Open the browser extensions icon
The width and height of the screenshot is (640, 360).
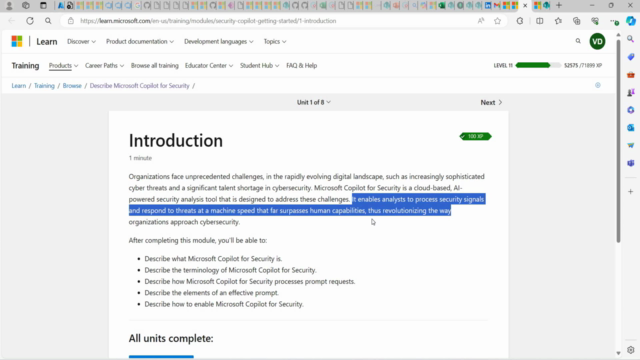coord(520,21)
